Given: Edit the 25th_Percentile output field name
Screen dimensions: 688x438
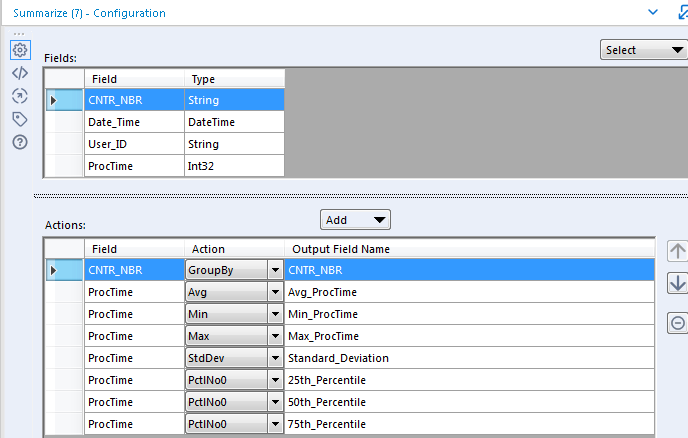Looking at the screenshot, I should tap(469, 380).
